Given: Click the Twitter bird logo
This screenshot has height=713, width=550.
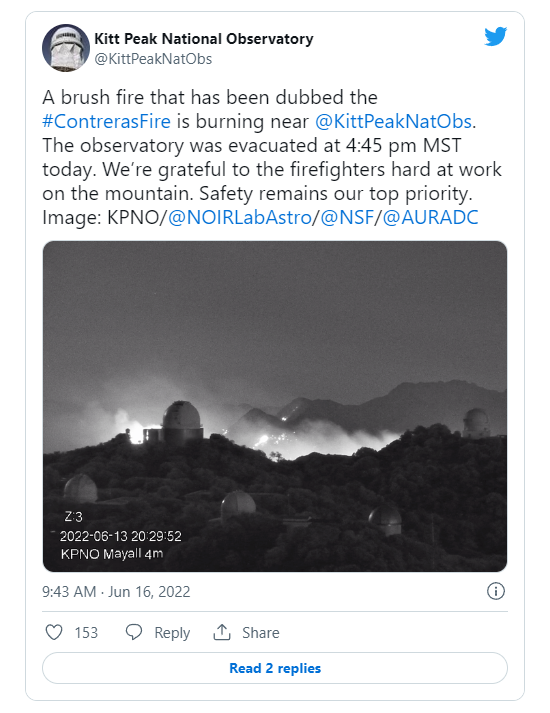Looking at the screenshot, I should point(495,37).
